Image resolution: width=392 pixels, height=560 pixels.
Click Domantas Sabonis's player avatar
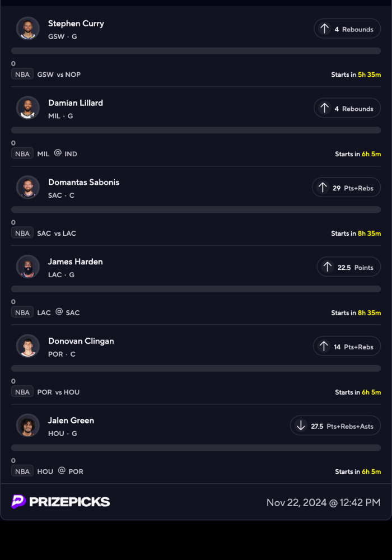coord(28,188)
